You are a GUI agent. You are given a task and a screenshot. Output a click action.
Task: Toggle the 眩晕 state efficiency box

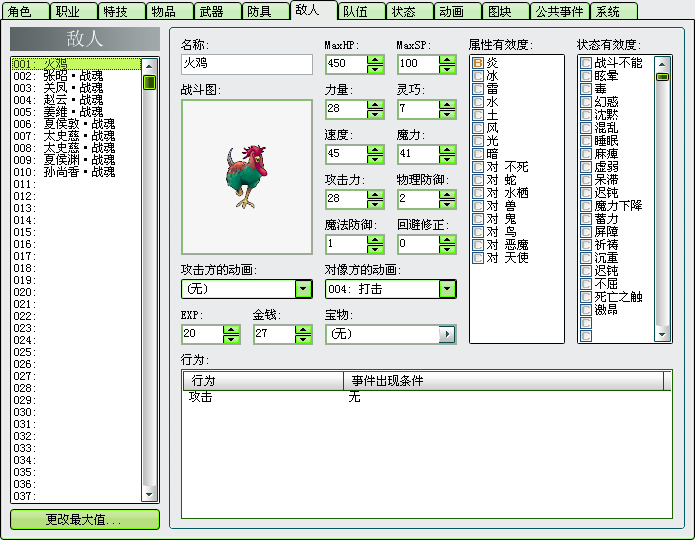tap(586, 76)
